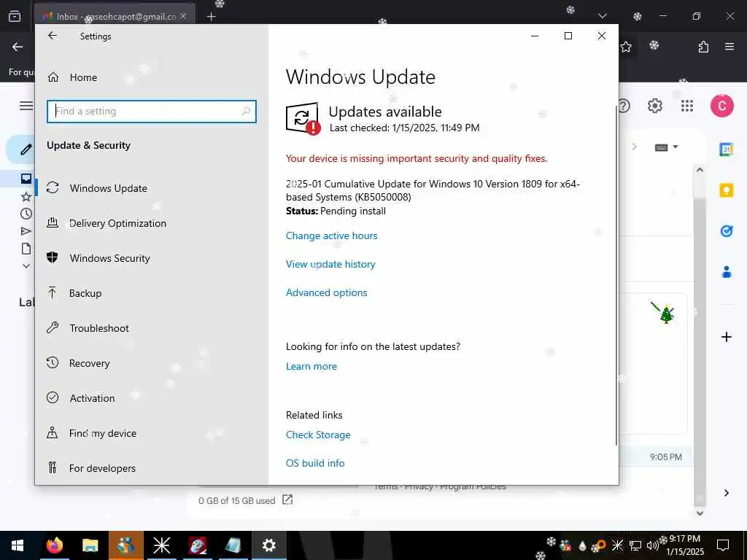
Task: Open Firefox list all tabs dropdown
Action: point(602,16)
